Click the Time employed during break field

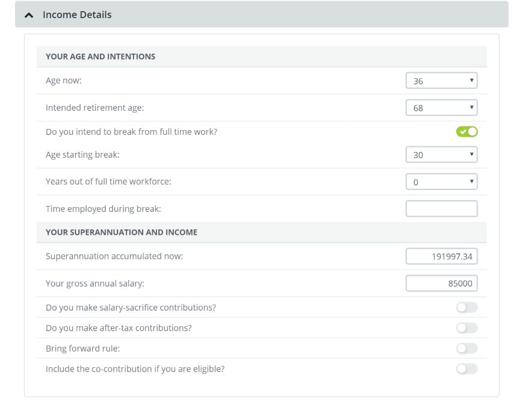[441, 209]
